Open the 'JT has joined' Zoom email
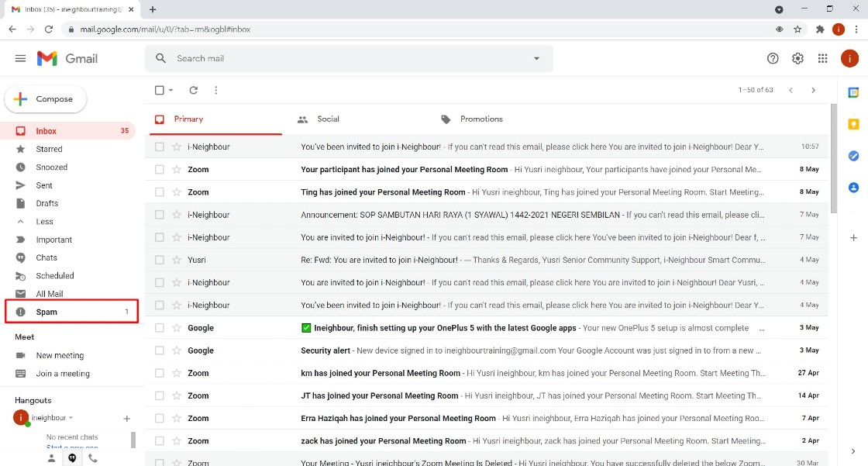Image resolution: width=868 pixels, height=466 pixels. coord(487,395)
